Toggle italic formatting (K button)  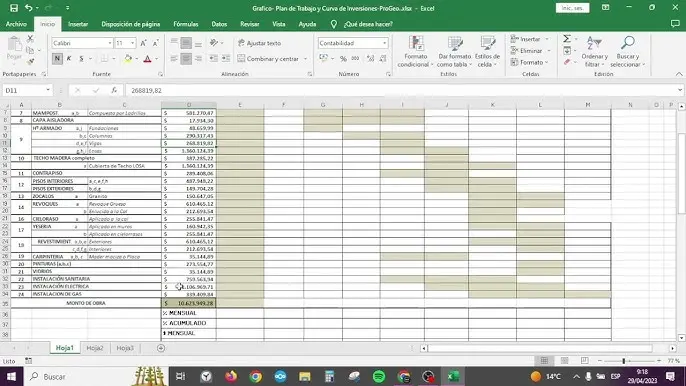(69, 58)
